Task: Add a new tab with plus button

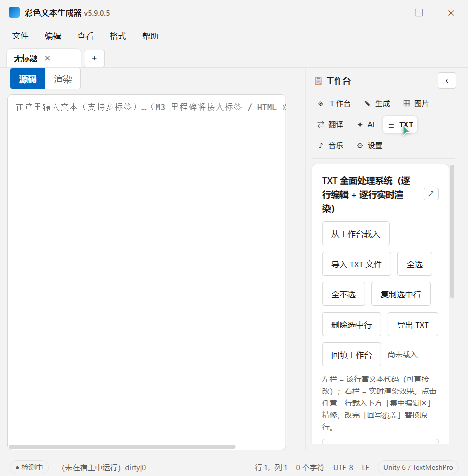Action: click(94, 58)
